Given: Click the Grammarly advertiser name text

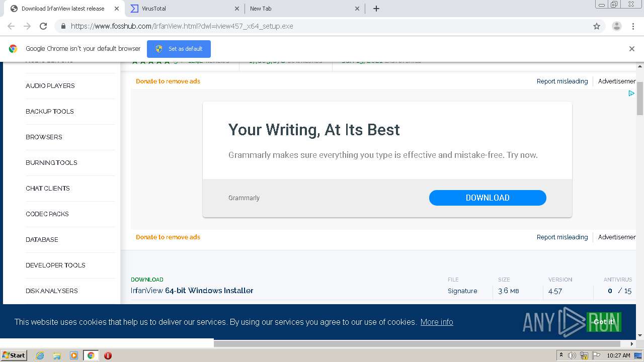Looking at the screenshot, I should tap(244, 198).
